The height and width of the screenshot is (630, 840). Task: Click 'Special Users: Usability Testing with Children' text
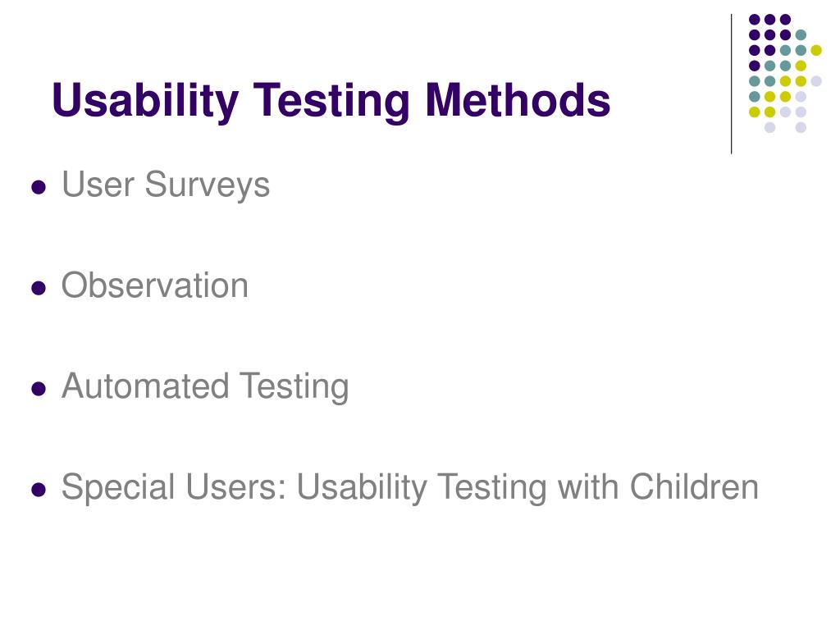coord(410,488)
